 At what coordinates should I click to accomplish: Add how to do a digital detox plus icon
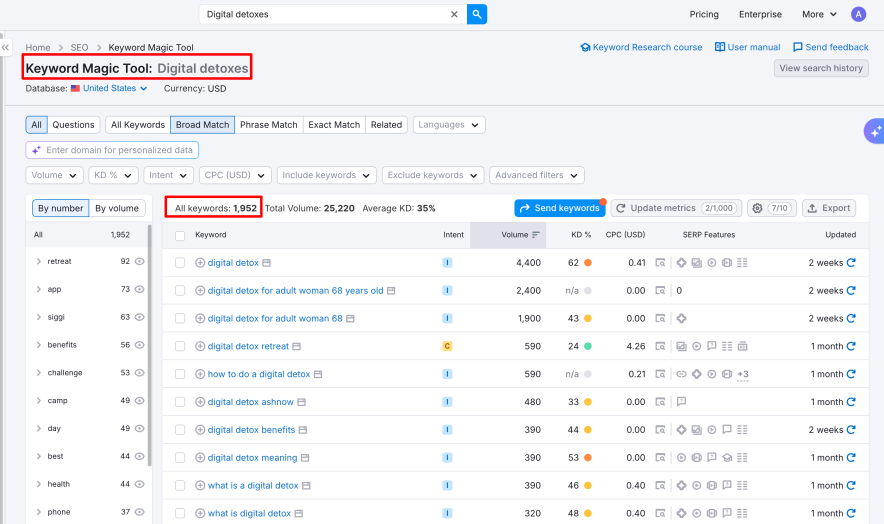click(200, 374)
